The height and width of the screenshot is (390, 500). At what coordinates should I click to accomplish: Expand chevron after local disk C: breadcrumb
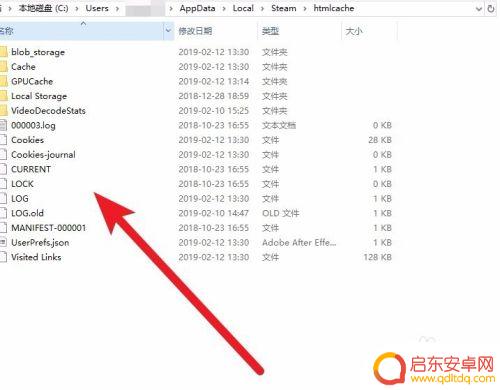click(77, 9)
